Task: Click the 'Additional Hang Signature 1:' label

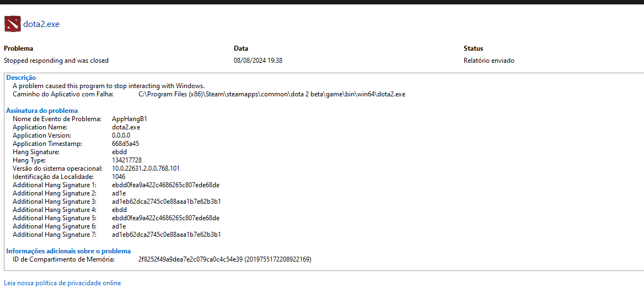Action: coord(55,185)
